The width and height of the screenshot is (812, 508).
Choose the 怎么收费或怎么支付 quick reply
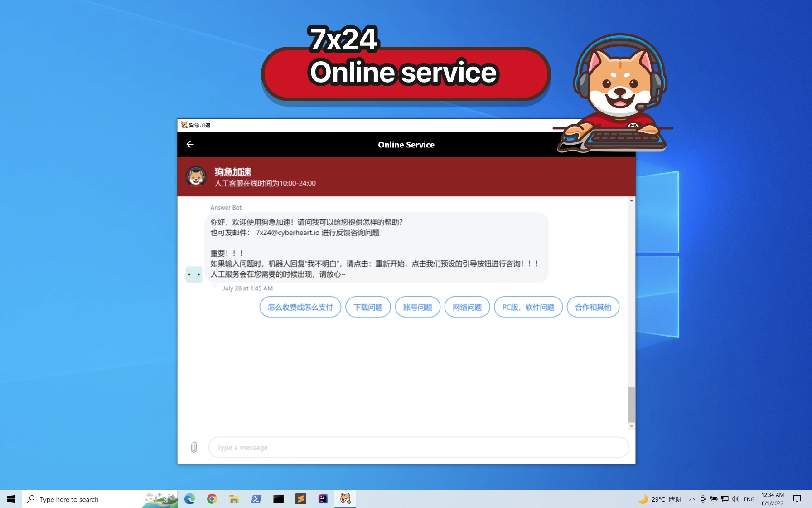click(x=300, y=307)
